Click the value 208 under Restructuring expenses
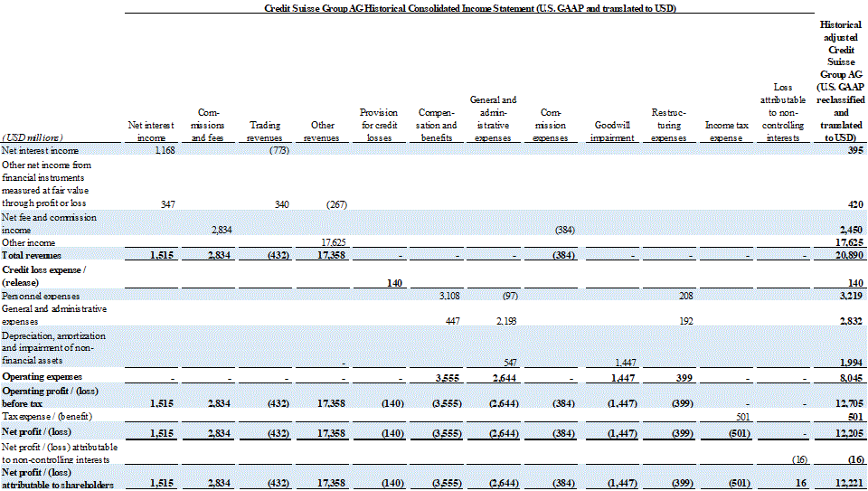The width and height of the screenshot is (868, 491). pyautogui.click(x=686, y=296)
